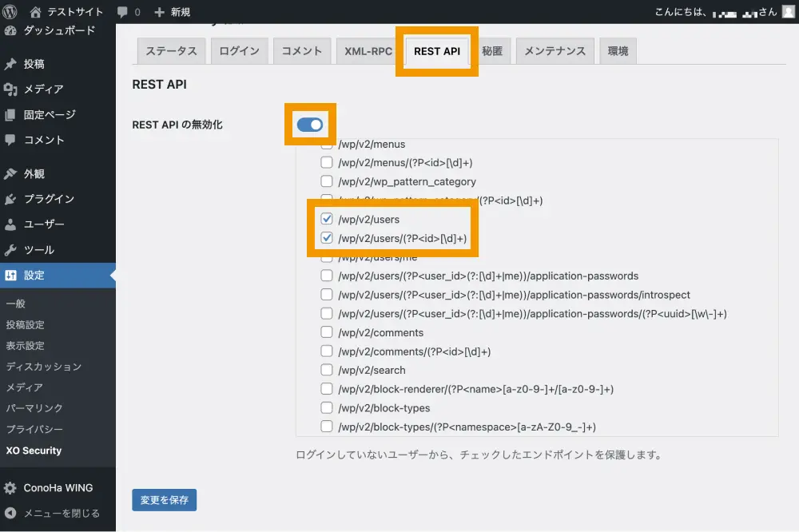Open the 新規 (New) menu in admin bar
The width and height of the screenshot is (799, 532).
(x=172, y=12)
